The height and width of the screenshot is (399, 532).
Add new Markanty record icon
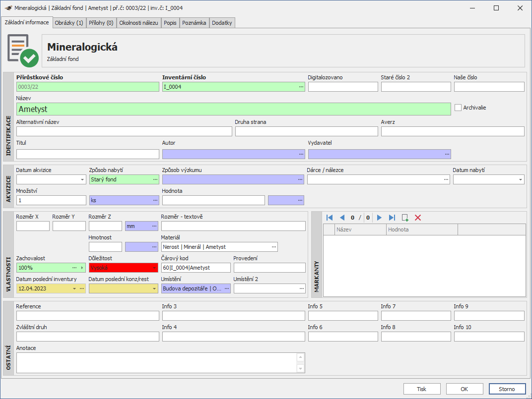405,218
